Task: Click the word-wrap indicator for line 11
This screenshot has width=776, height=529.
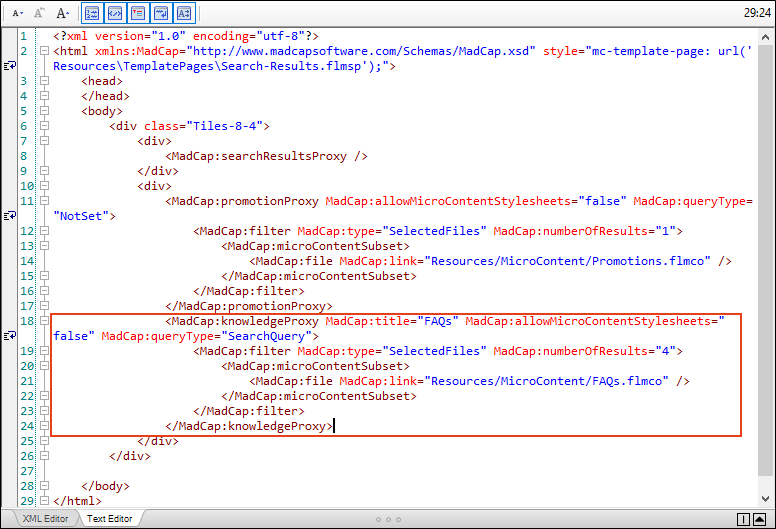Action: click(10, 215)
